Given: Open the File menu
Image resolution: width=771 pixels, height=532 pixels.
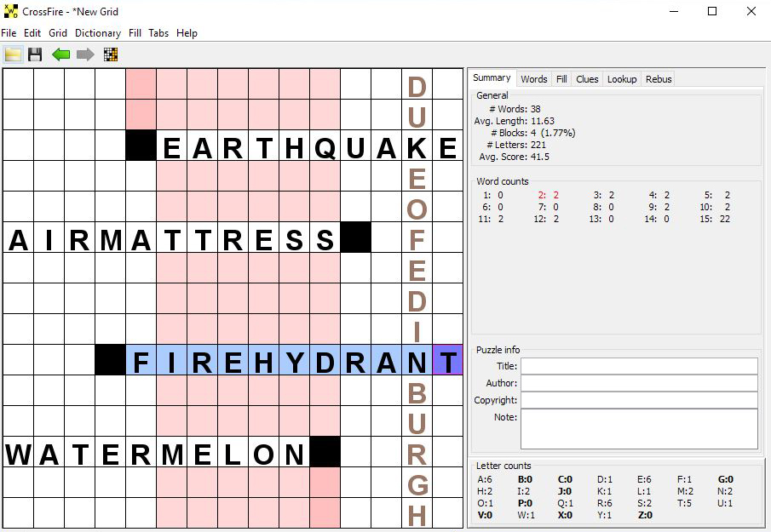Looking at the screenshot, I should 9,33.
